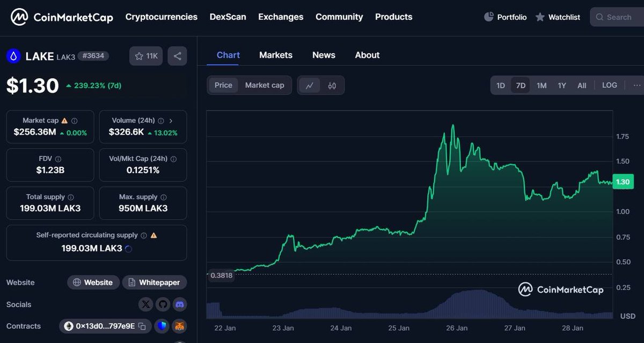Viewport: 644px width, 343px height.
Task: Click the circulating supply info icon
Action: 143,235
